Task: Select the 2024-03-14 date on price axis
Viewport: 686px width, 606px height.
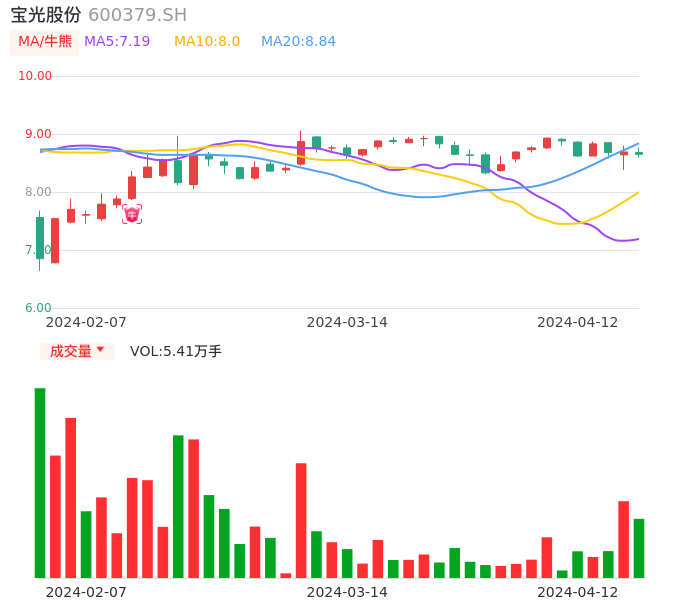Action: 347,322
